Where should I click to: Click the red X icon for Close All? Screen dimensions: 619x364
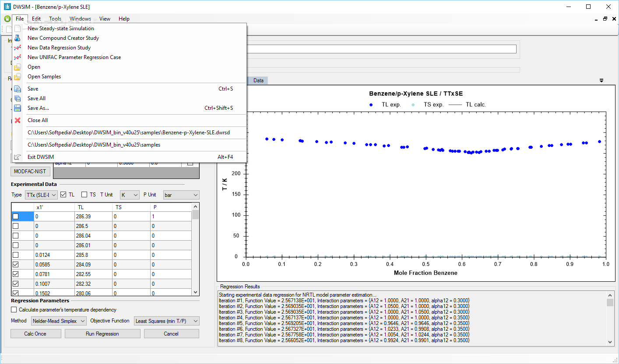tap(18, 120)
